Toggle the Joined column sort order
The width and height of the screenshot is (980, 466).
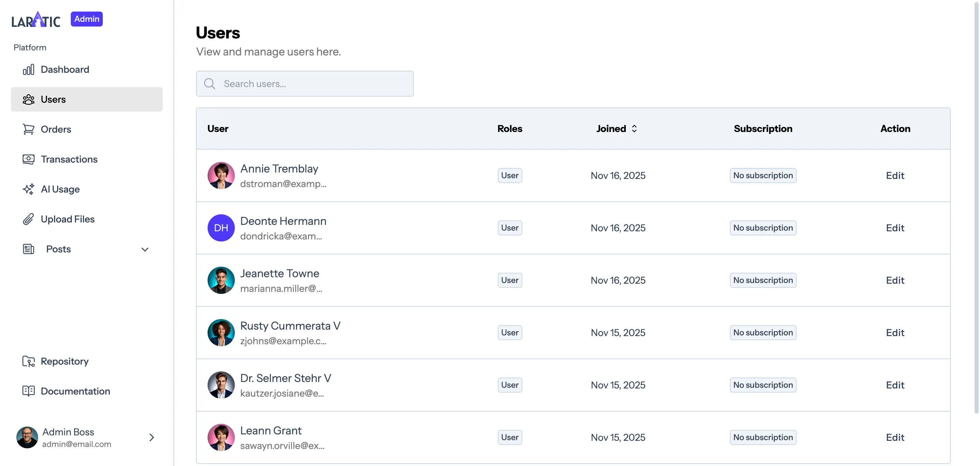634,129
